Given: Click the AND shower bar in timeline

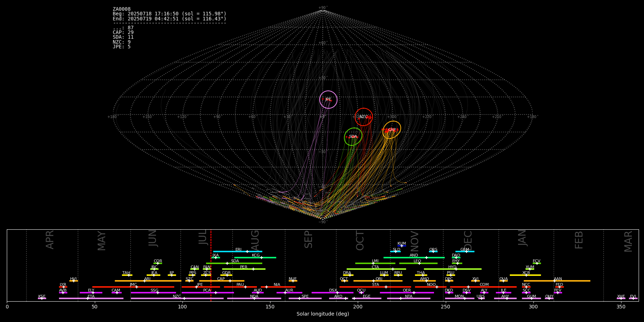Looking at the screenshot, I should pyautogui.click(x=414, y=258).
